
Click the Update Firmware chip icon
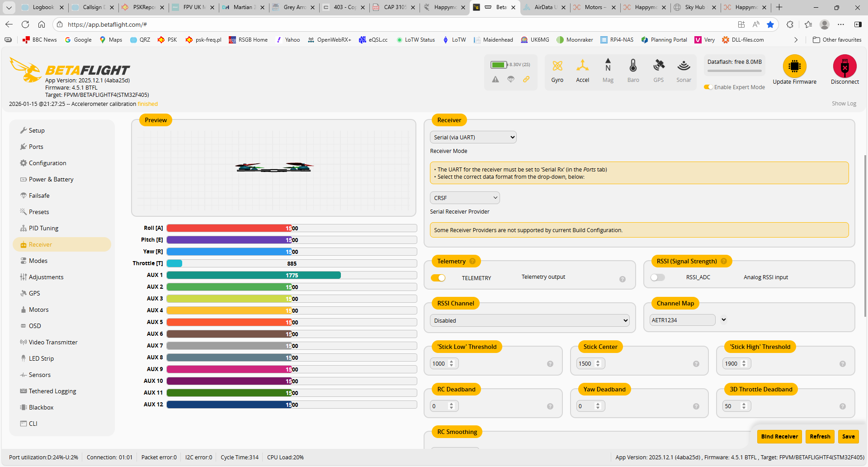[794, 66]
